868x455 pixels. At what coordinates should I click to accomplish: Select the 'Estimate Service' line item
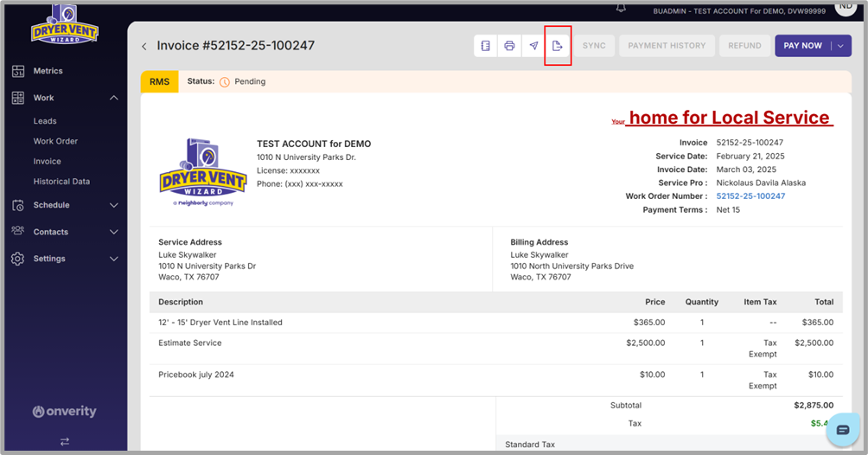tap(496, 349)
